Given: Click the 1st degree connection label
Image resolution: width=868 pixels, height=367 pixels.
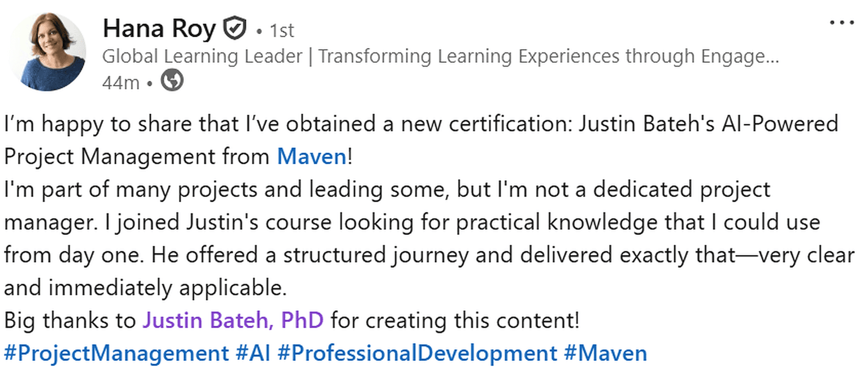Looking at the screenshot, I should (282, 31).
